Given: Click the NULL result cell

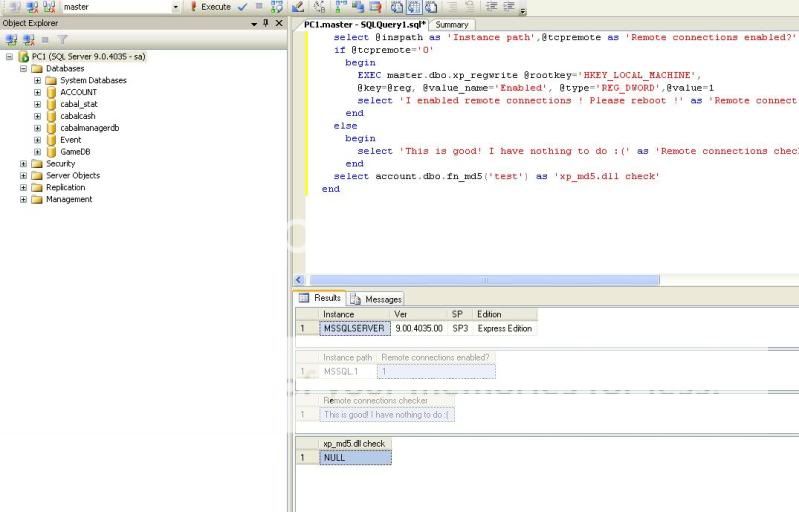Looking at the screenshot, I should pyautogui.click(x=356, y=457).
